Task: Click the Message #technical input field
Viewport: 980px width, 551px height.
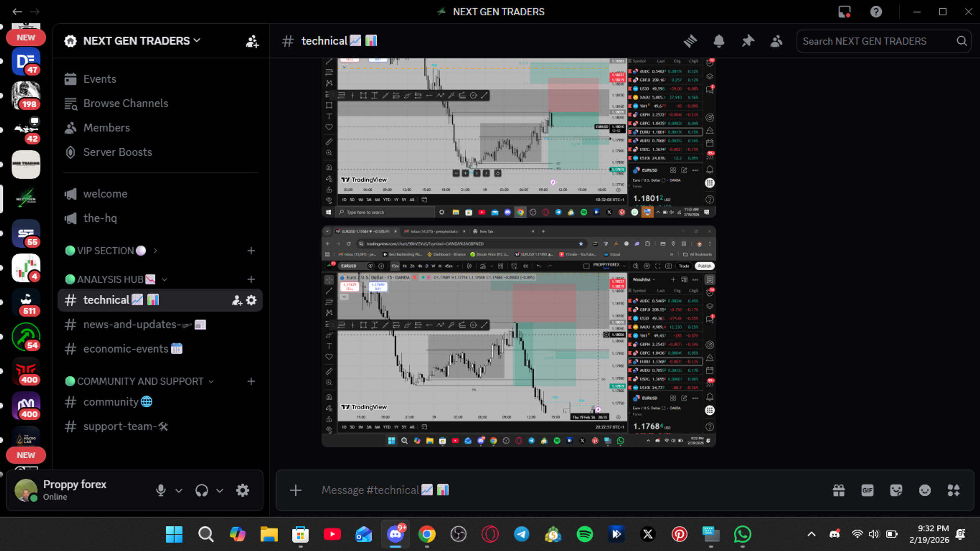Action: (x=570, y=490)
